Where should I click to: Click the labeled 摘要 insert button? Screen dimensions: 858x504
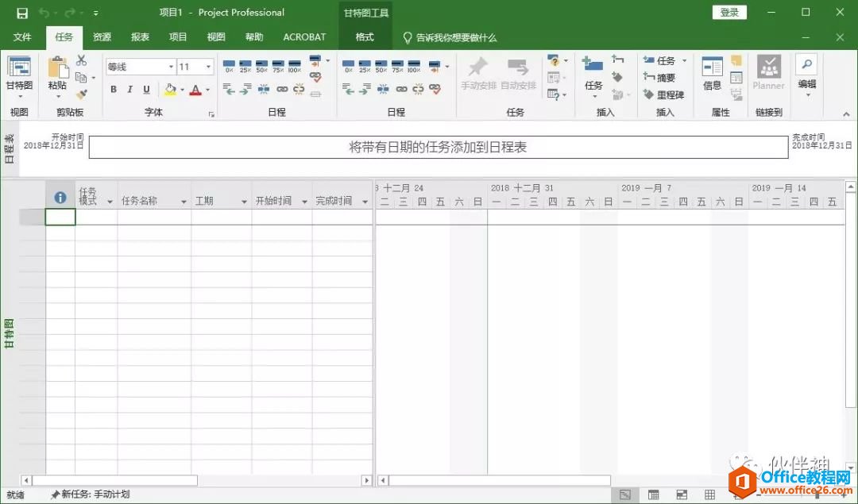(659, 77)
